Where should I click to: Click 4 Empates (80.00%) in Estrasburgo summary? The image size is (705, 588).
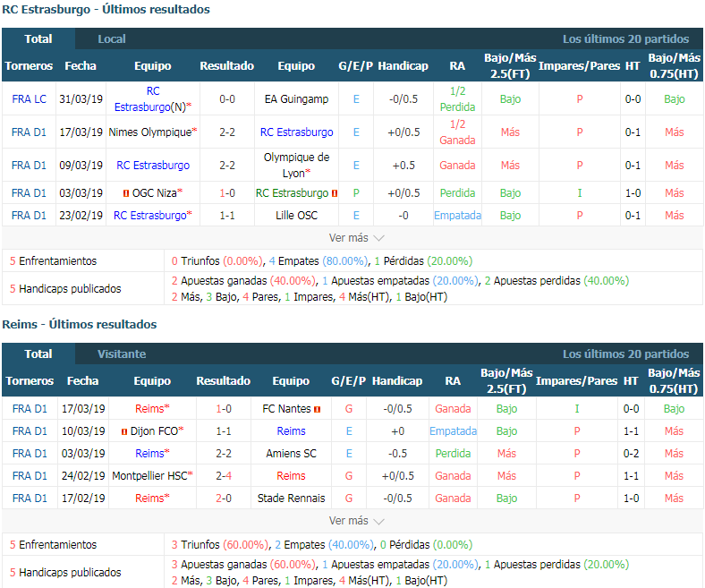[x=319, y=261]
